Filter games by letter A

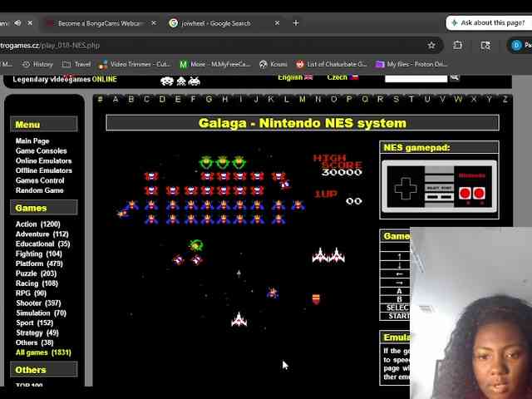click(116, 99)
